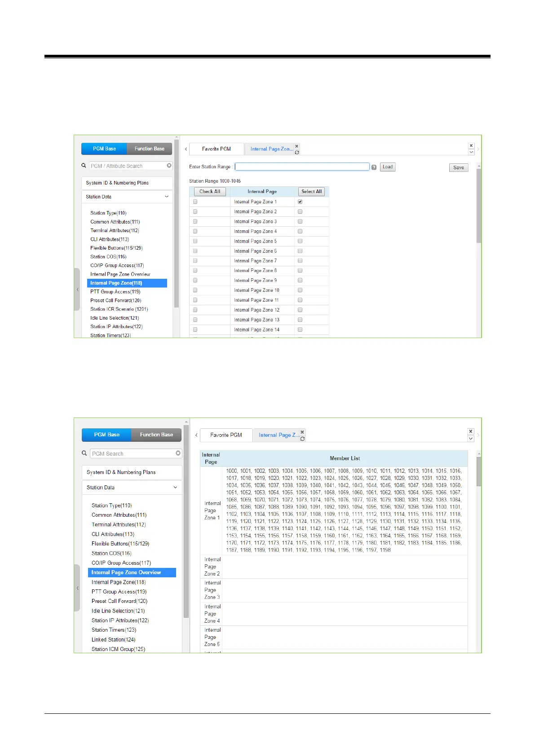Open Favorite PGM tab in upper screenshot
The height and width of the screenshot is (756, 535).
coord(217,149)
